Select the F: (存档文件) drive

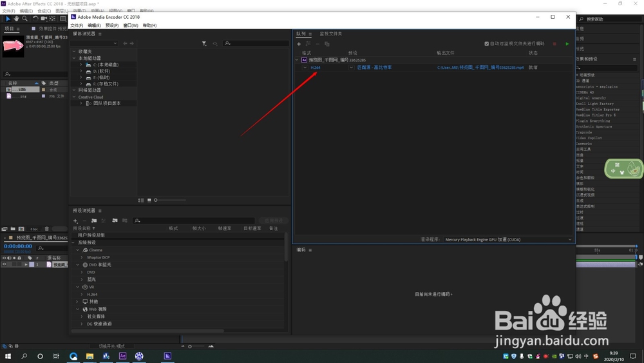click(106, 84)
